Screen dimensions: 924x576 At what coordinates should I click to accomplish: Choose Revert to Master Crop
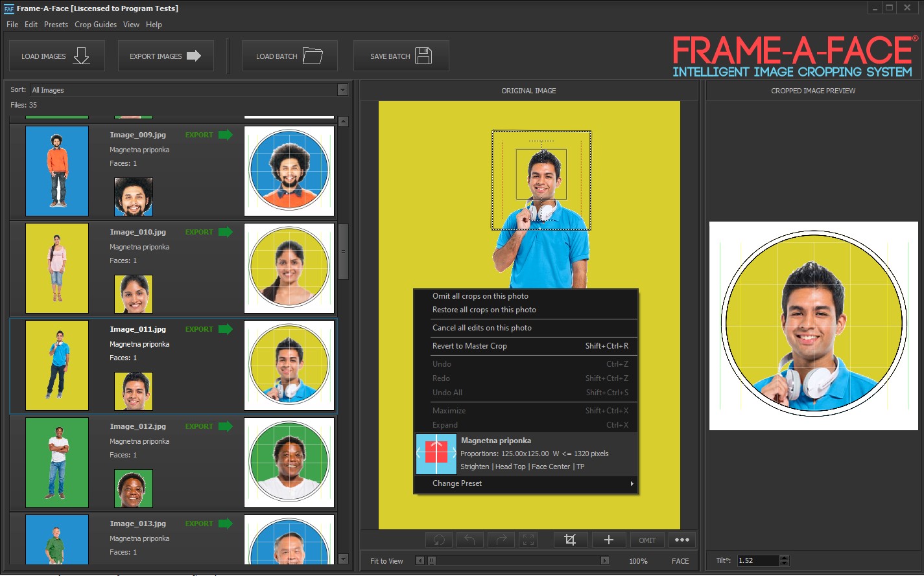(x=469, y=346)
